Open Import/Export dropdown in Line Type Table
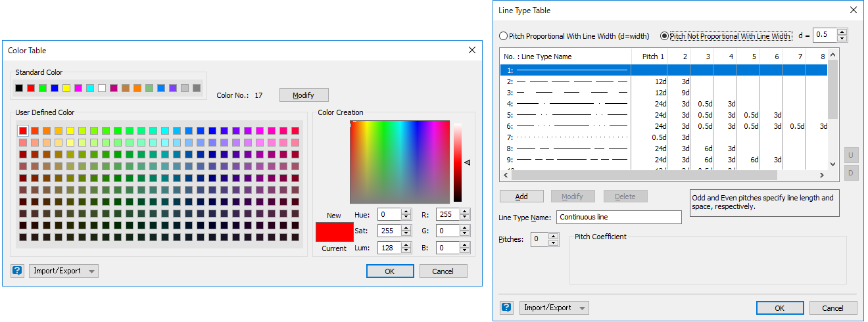 pyautogui.click(x=554, y=308)
